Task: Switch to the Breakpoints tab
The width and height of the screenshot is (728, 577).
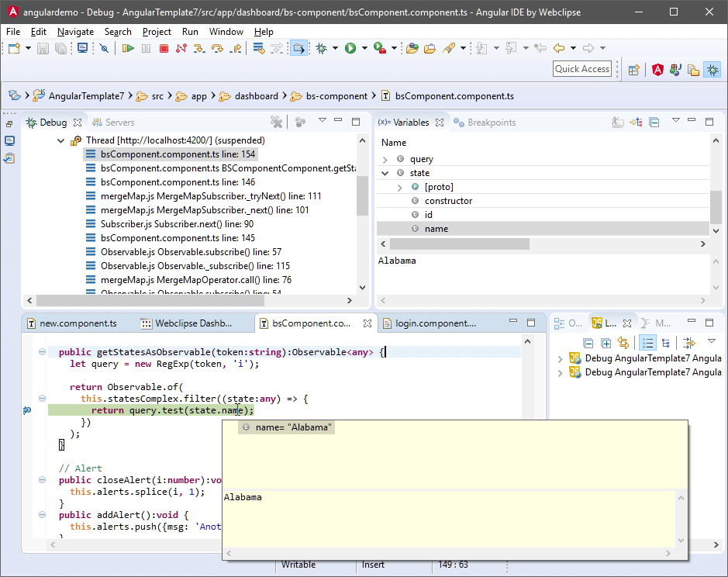Action: click(x=485, y=123)
